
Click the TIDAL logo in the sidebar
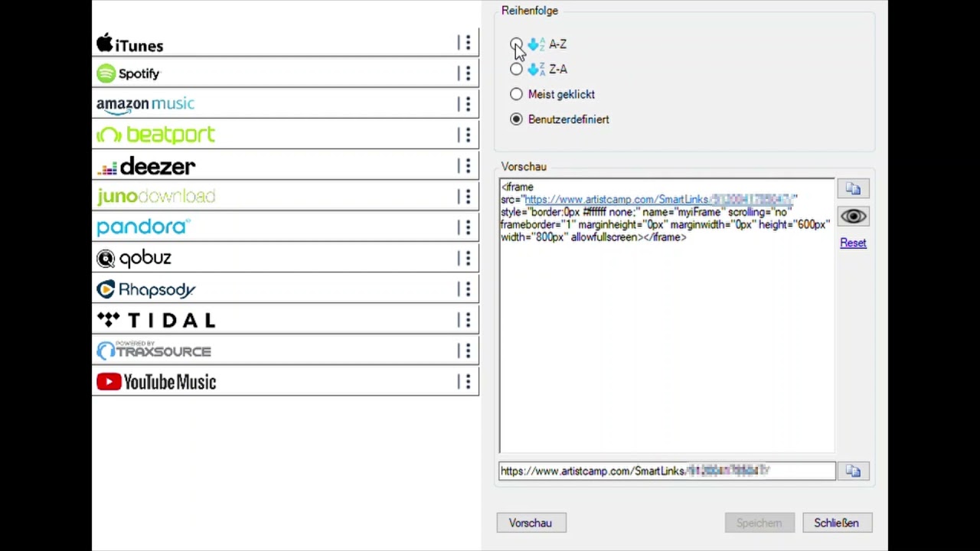coord(155,320)
